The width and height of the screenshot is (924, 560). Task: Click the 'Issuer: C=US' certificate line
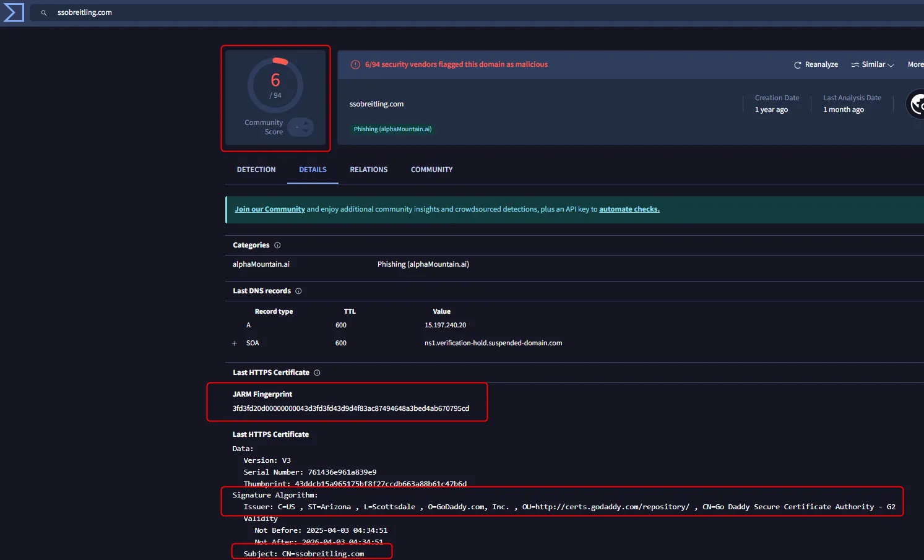coord(569,507)
